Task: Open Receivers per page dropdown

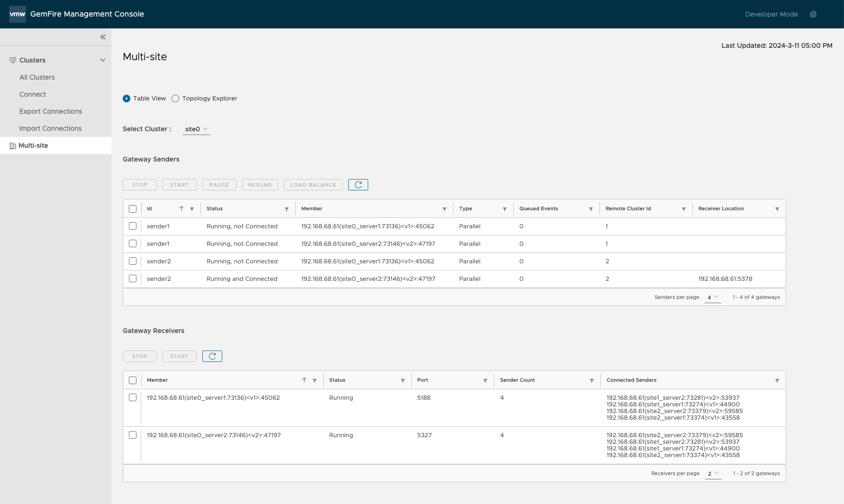Action: (713, 473)
